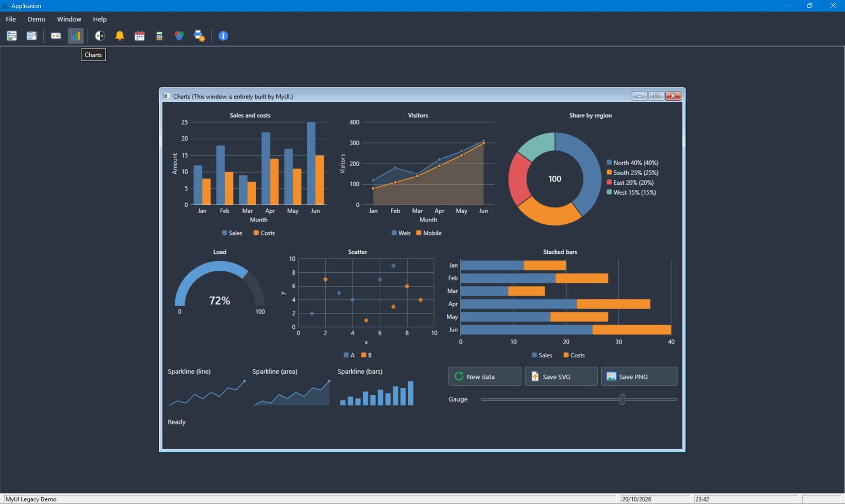Click the 72% load gauge value
Image resolution: width=845 pixels, height=504 pixels.
pos(220,301)
